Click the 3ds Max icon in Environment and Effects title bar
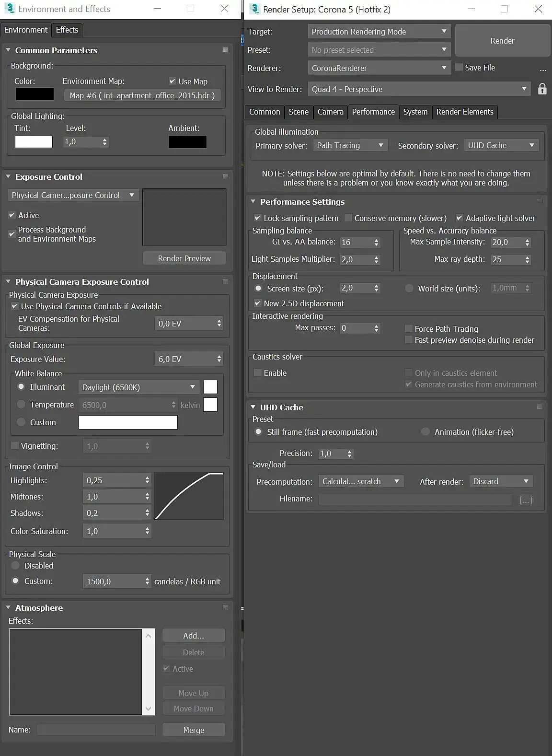552x756 pixels. click(x=10, y=8)
